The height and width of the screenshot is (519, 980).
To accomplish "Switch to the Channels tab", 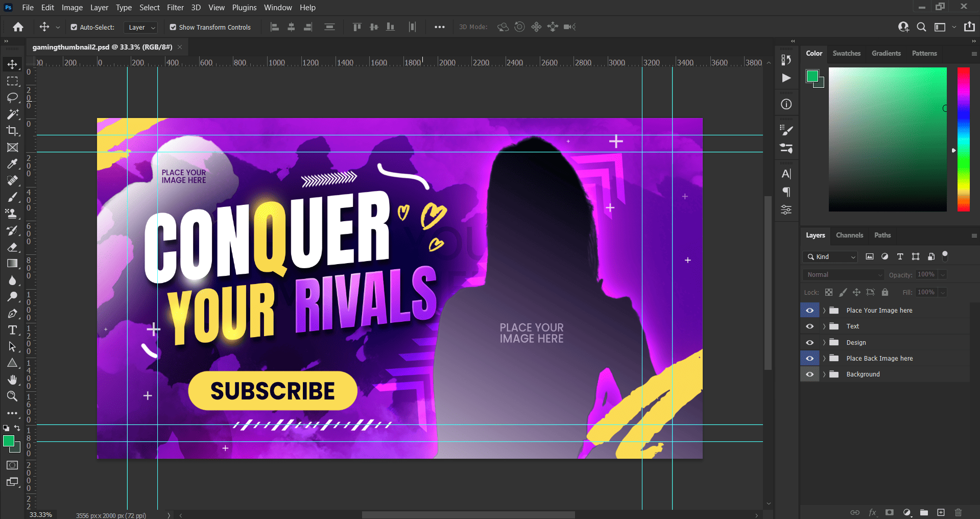I will click(x=849, y=235).
